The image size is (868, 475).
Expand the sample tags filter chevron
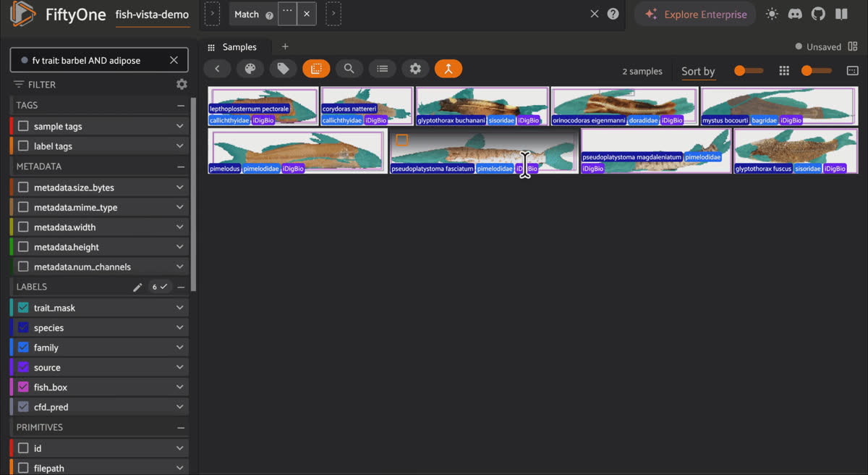click(x=179, y=126)
